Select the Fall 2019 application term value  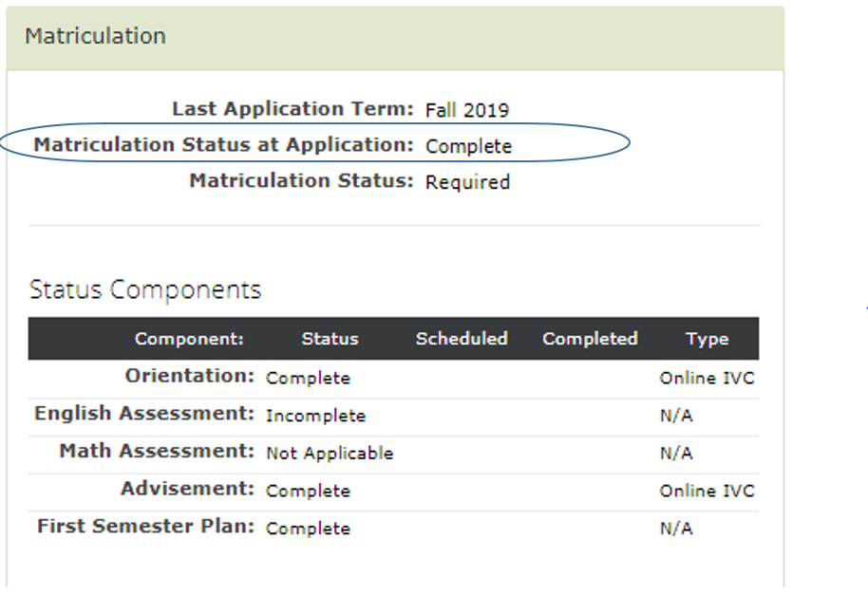pos(467,109)
